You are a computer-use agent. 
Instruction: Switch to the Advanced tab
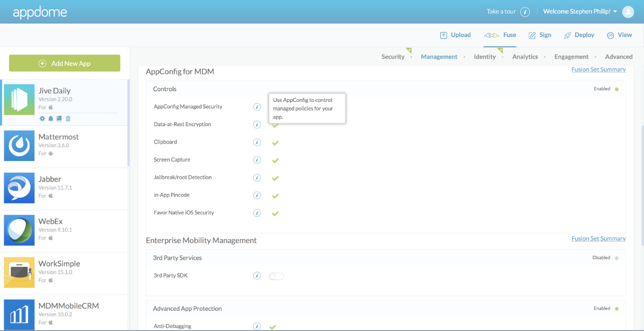coord(619,57)
